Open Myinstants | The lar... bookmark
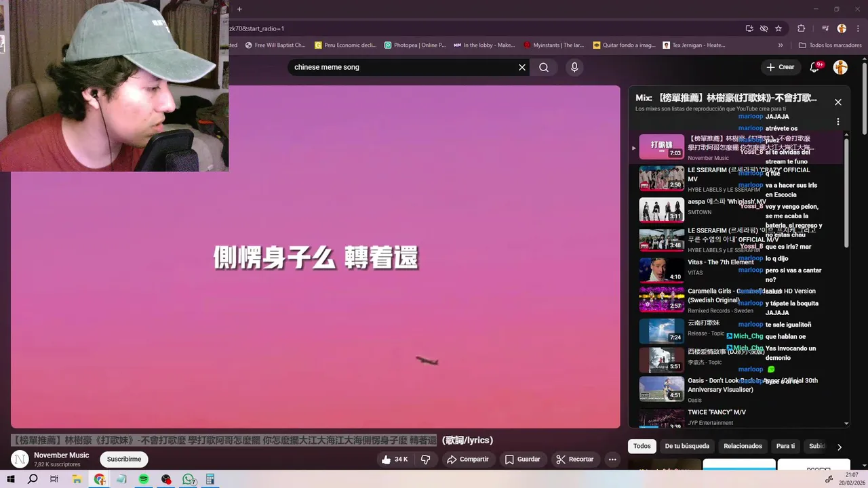Viewport: 868px width, 488px height. tap(554, 45)
